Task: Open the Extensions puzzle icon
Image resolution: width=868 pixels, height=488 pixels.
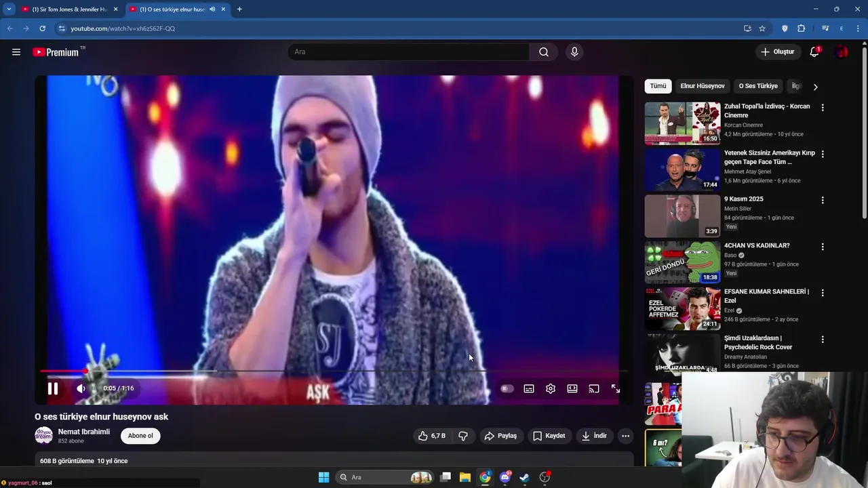Action: pyautogui.click(x=801, y=28)
